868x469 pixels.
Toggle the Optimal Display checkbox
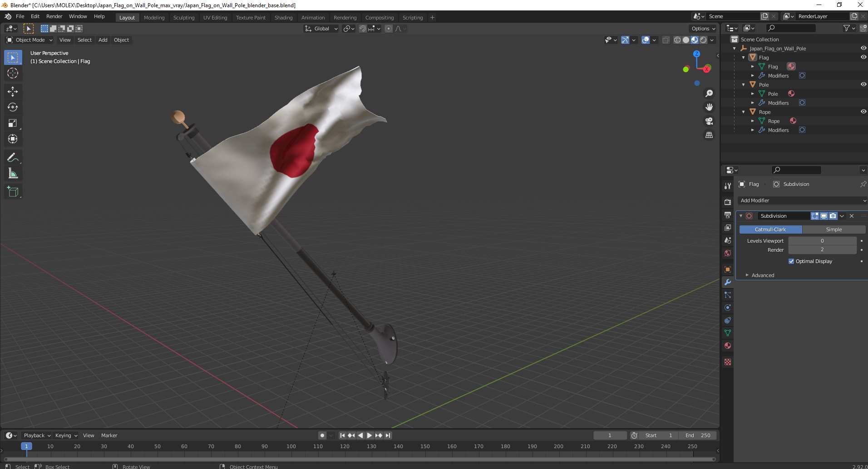tap(791, 261)
